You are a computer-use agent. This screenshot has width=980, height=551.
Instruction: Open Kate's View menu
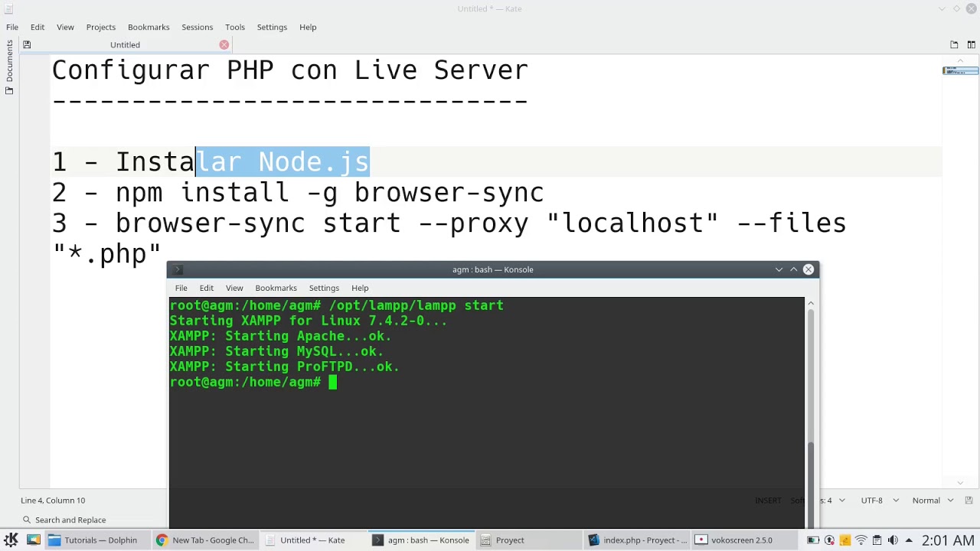[x=65, y=27]
